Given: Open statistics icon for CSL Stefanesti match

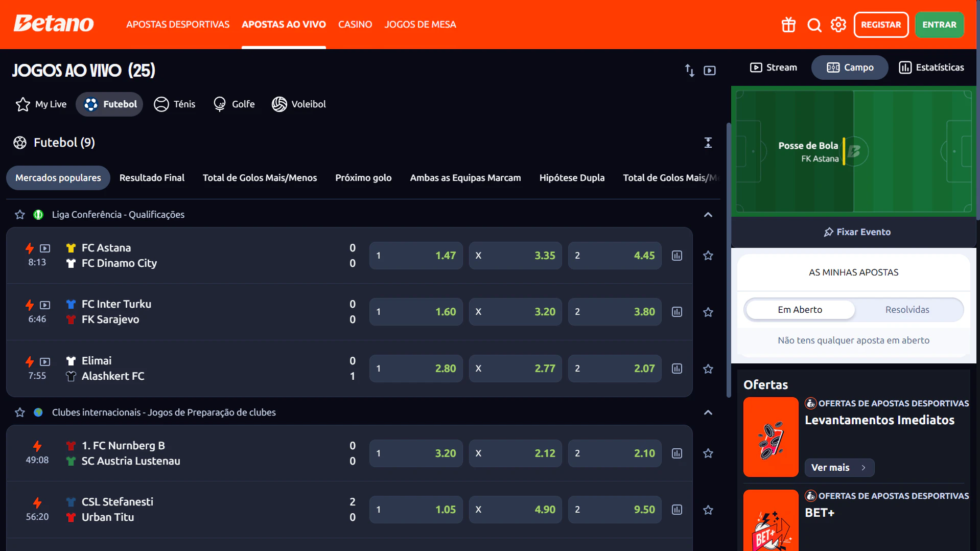Looking at the screenshot, I should click(x=677, y=510).
